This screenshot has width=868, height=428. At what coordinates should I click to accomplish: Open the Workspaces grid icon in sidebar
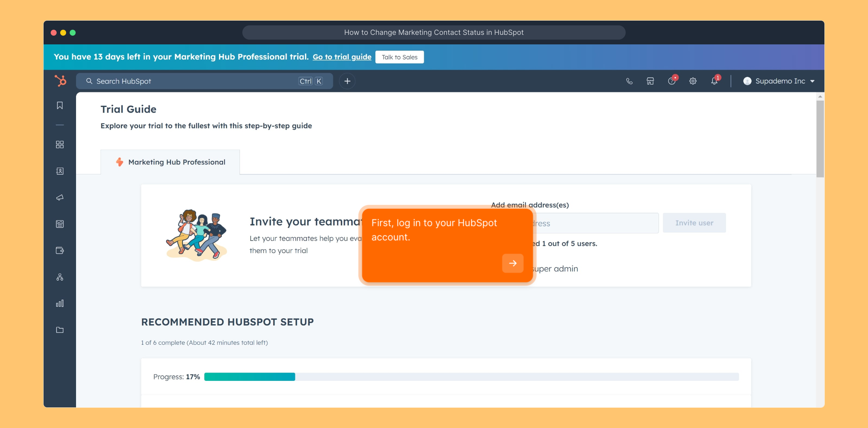[x=60, y=145]
